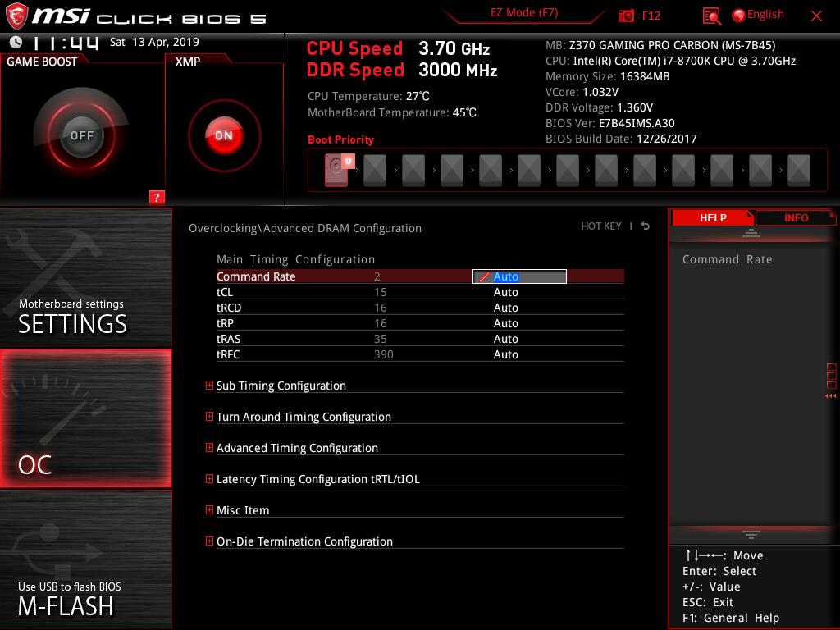Click the back arrow next to HOT KEY

645,226
